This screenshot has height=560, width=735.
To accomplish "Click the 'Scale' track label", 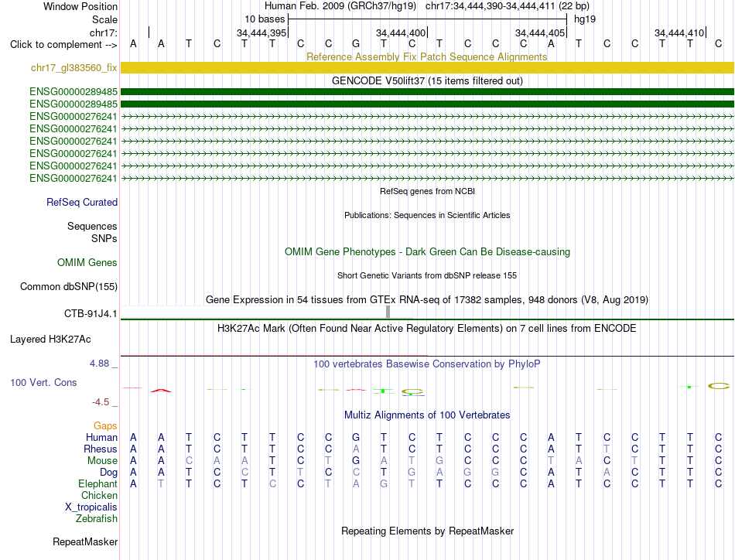I will [104, 19].
